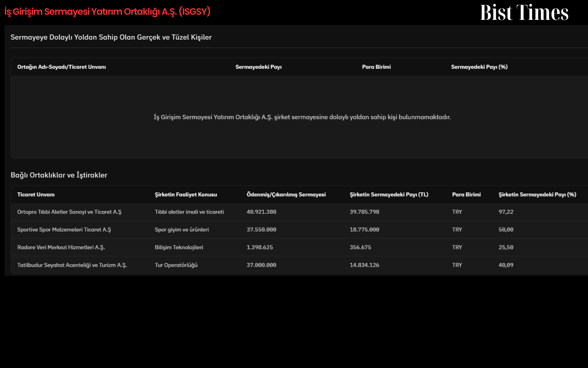Viewport: 588px width, 368px height.
Task: Click the Para Birimi header in upper table
Action: click(376, 67)
